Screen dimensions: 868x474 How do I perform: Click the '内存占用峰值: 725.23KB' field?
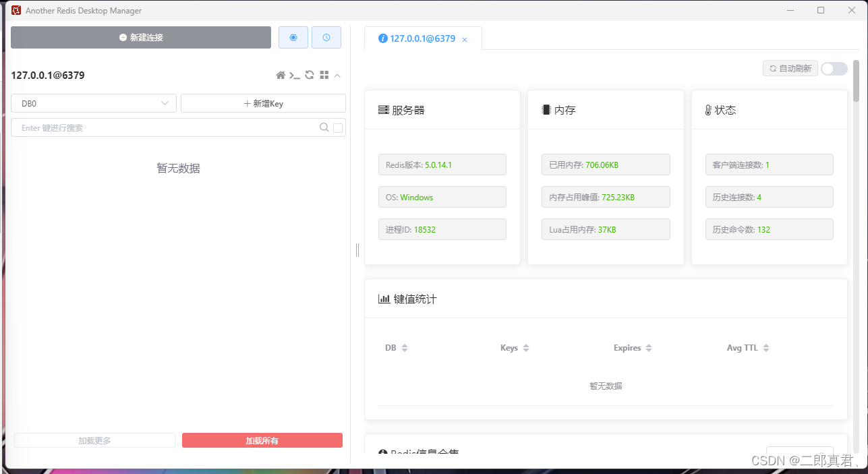click(606, 197)
